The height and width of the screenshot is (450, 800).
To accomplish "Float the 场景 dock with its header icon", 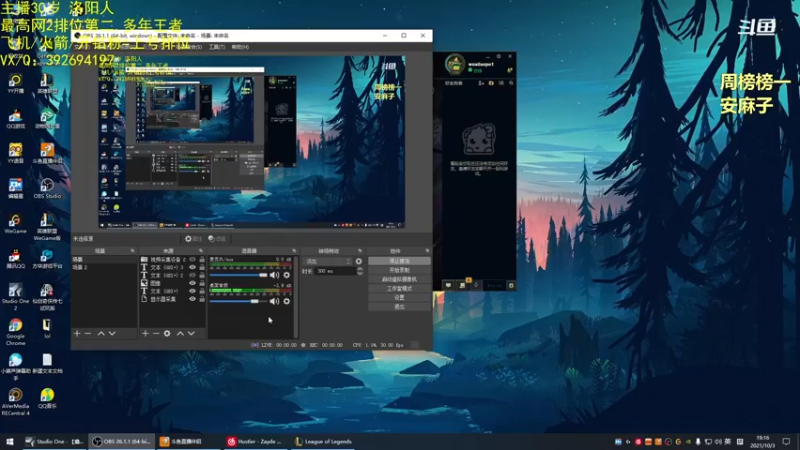I will click(133, 251).
